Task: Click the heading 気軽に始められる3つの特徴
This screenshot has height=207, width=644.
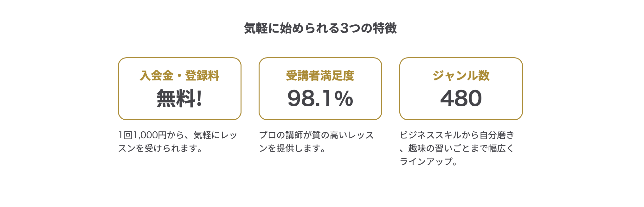Action: click(320, 28)
